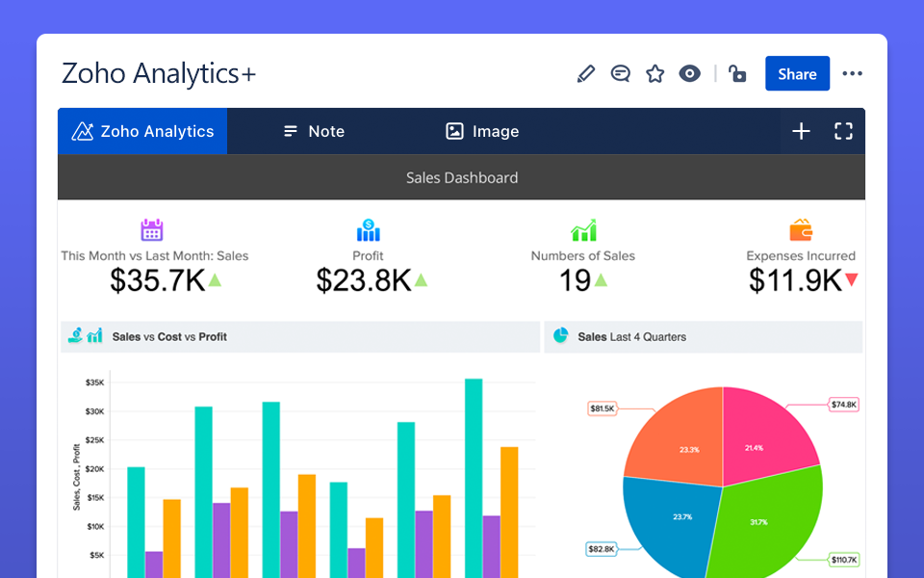Click the blue Profit bar icon

369,230
